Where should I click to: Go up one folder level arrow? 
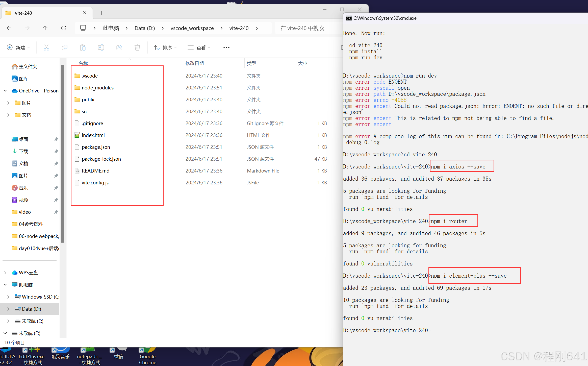pos(45,28)
